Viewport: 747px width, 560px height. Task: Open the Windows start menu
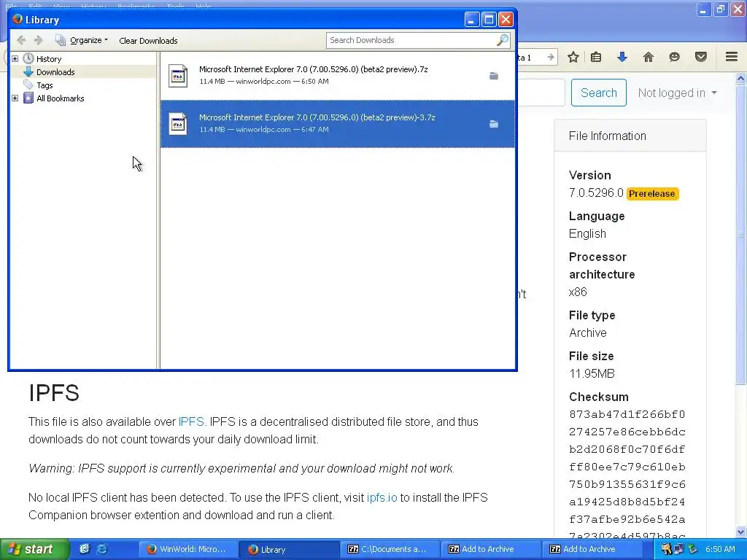(34, 549)
